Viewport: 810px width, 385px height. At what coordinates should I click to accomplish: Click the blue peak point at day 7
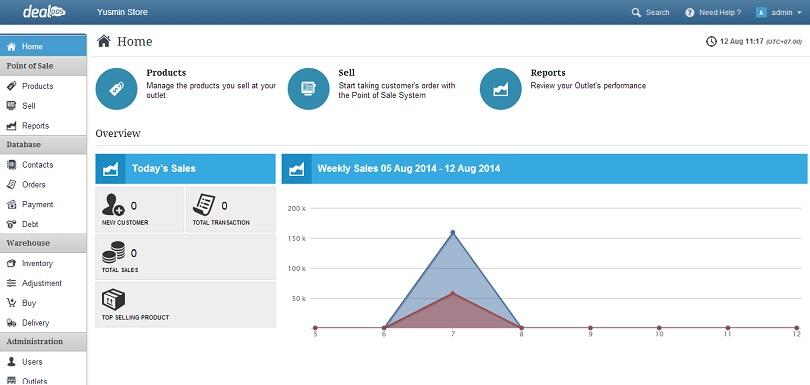coord(453,233)
